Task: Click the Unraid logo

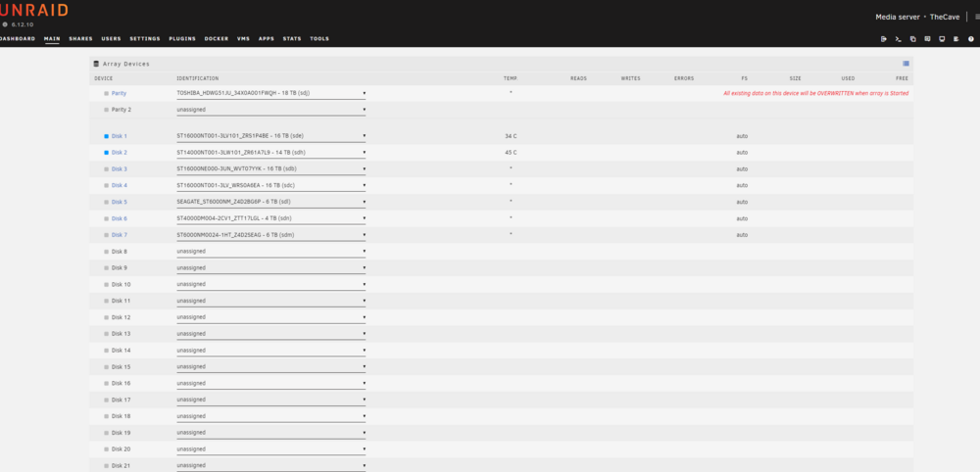Action: tap(33, 10)
